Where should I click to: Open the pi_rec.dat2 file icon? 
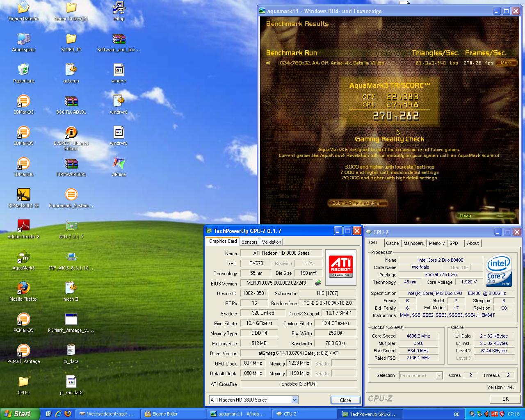pyautogui.click(x=71, y=381)
